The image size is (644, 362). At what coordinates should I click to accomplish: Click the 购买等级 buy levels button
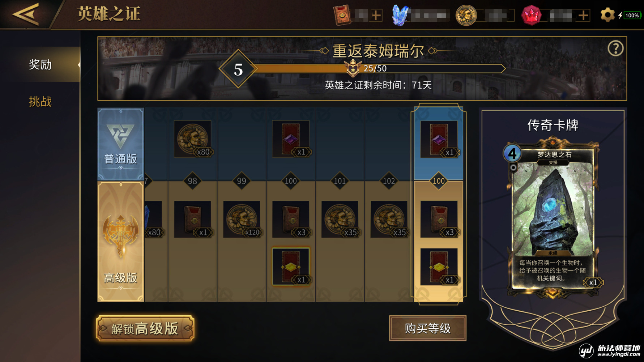click(x=428, y=328)
